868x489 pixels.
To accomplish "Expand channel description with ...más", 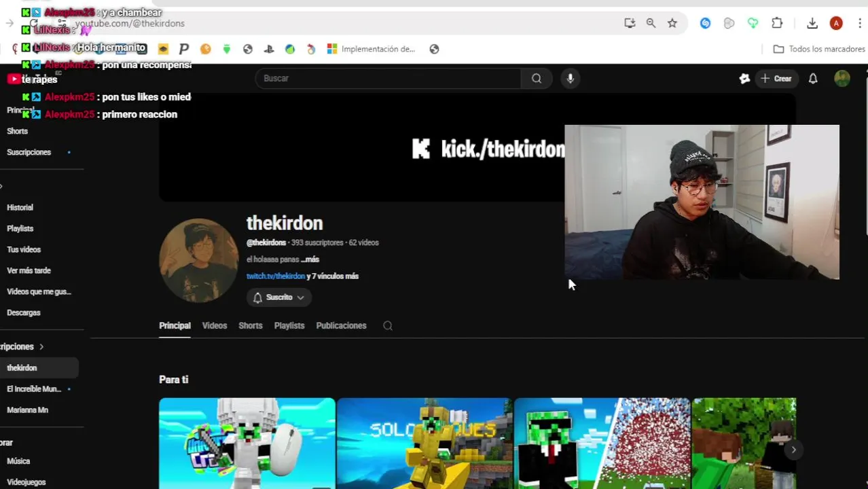I will click(x=310, y=259).
